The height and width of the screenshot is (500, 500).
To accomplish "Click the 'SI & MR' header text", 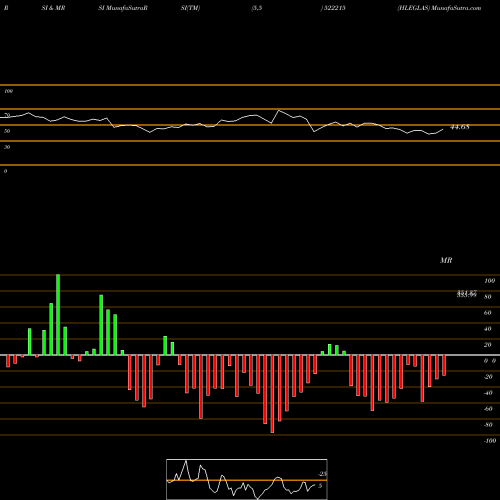I will click(x=53, y=8).
